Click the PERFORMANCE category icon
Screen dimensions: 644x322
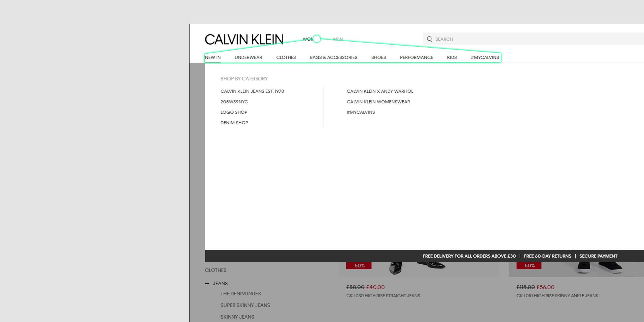(416, 57)
